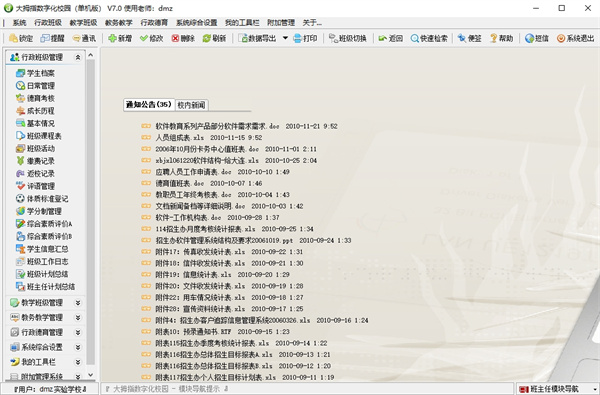The width and height of the screenshot is (600, 395).
Task: Open 基本情况 sidebar item
Action: click(35, 123)
